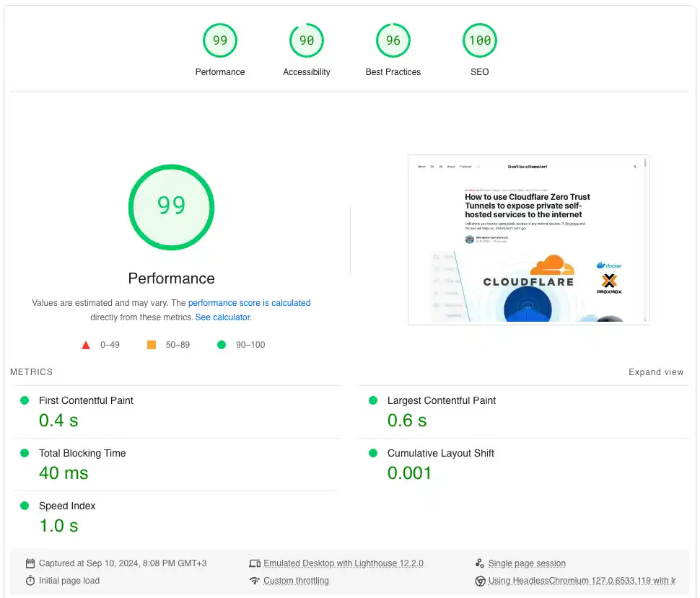Click the wifi icon beside Custom throttling
The height and width of the screenshot is (598, 700).
coord(254,581)
